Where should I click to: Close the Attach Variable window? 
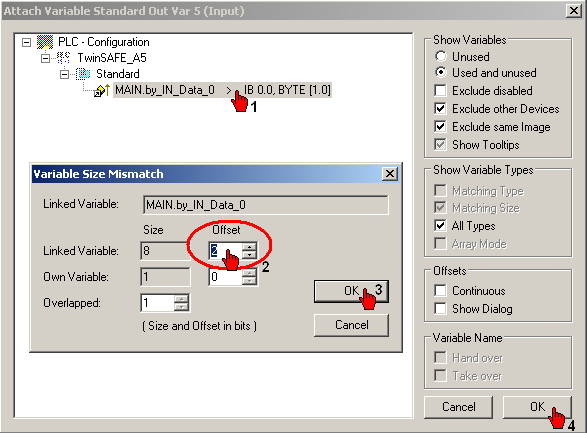tap(574, 10)
